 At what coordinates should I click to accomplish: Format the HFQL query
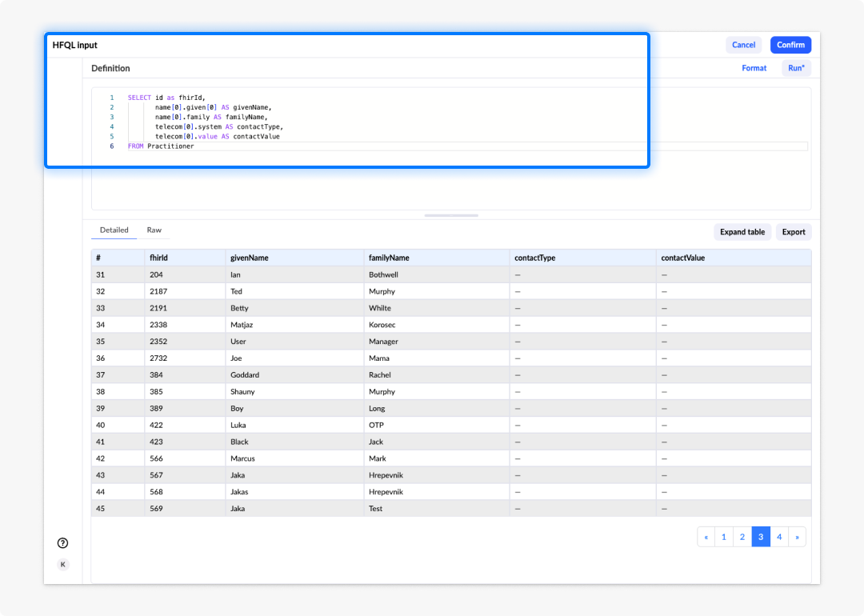click(754, 68)
